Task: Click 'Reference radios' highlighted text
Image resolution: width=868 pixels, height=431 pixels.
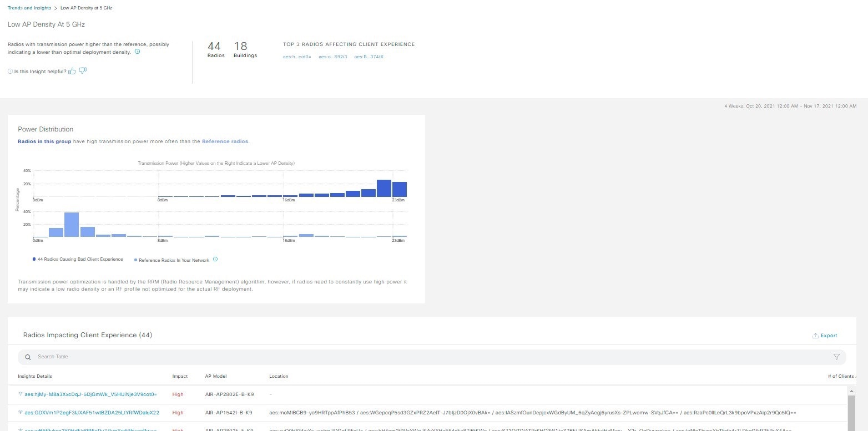Action: 225,141
